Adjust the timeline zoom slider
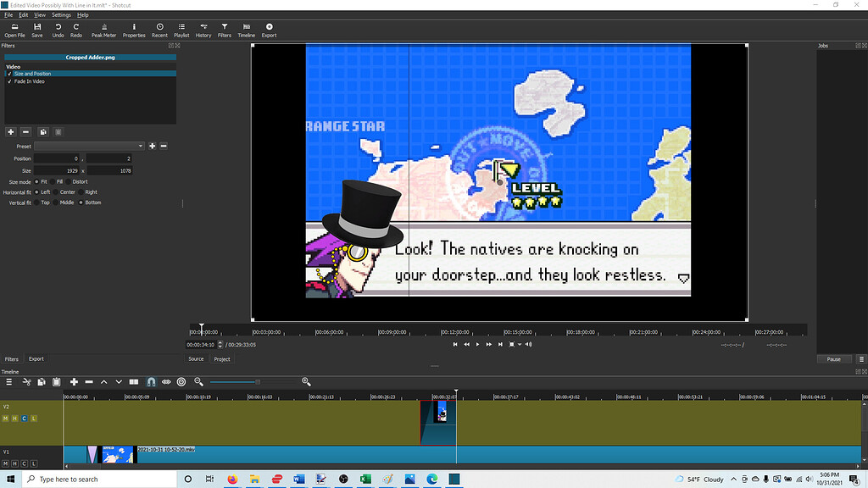This screenshot has height=488, width=868. (x=258, y=382)
